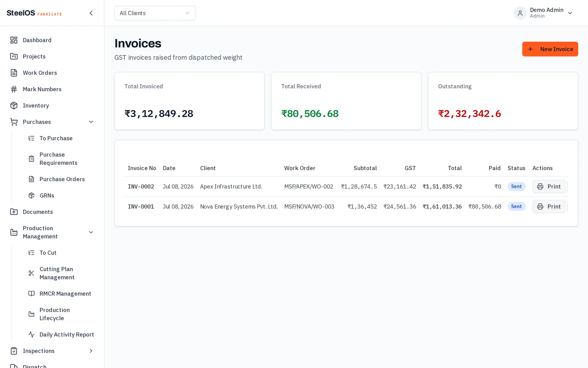Click the Mark Numbers hash icon
Viewport: 588px width, 368px height.
point(14,89)
